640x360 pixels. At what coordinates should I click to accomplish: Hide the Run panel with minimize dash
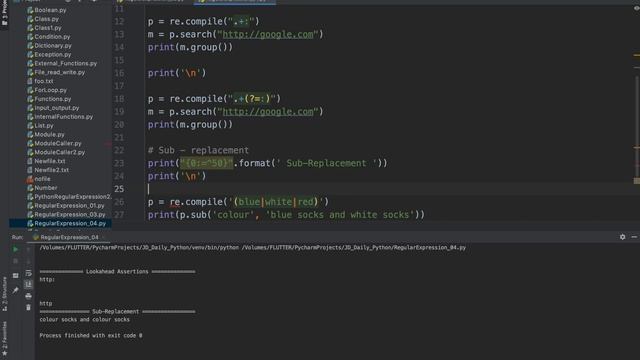coord(634,237)
